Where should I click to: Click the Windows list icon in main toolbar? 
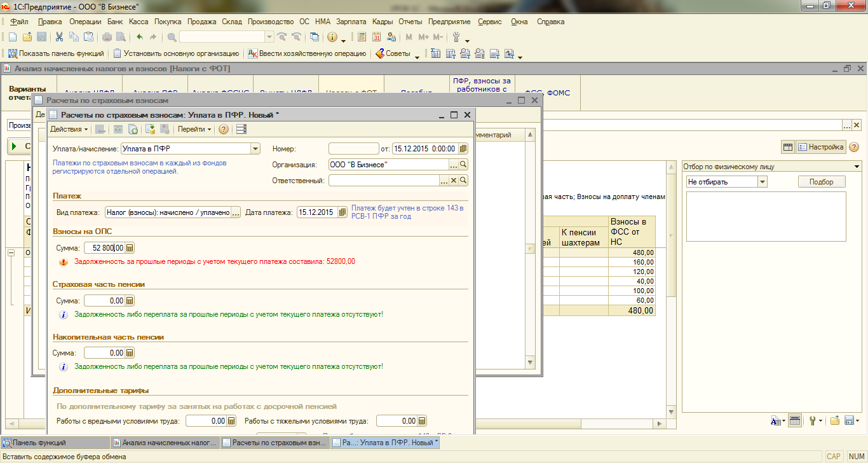click(x=315, y=37)
